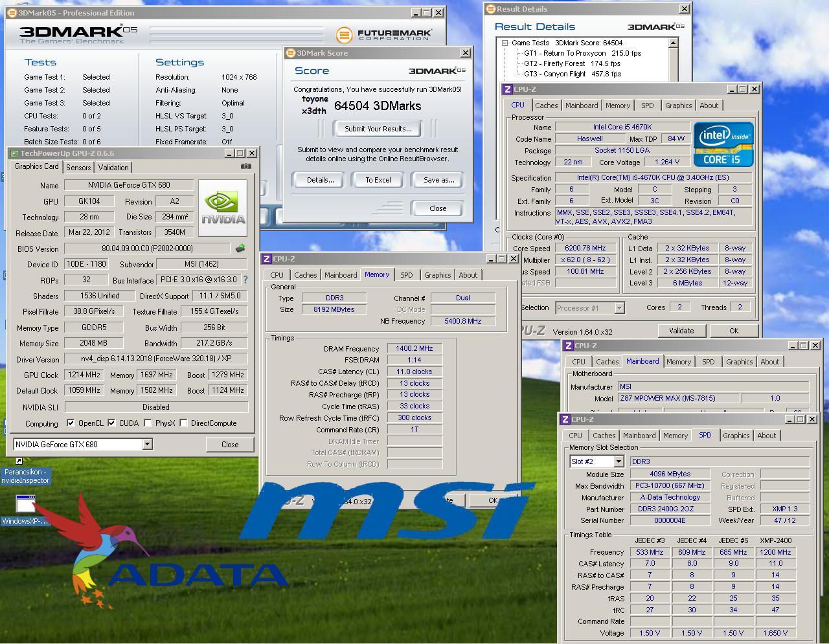The height and width of the screenshot is (644, 829).
Task: Click the CPU-Z Memory window title icon
Action: tap(267, 259)
